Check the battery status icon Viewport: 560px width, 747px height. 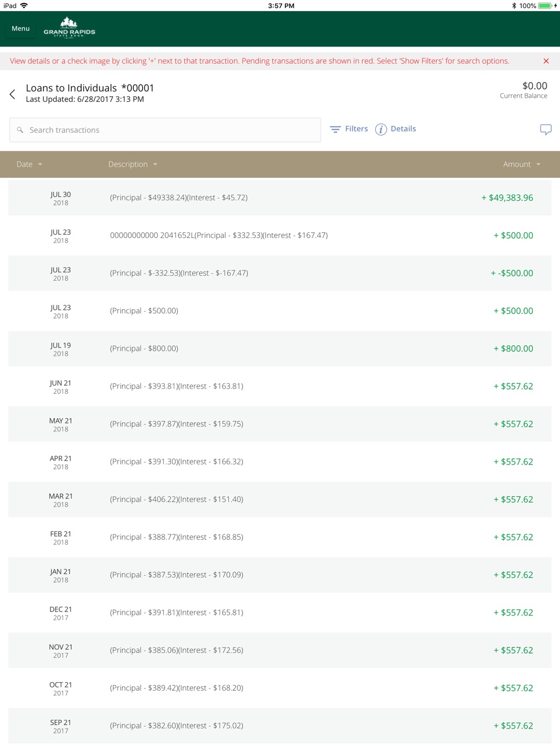pos(545,6)
